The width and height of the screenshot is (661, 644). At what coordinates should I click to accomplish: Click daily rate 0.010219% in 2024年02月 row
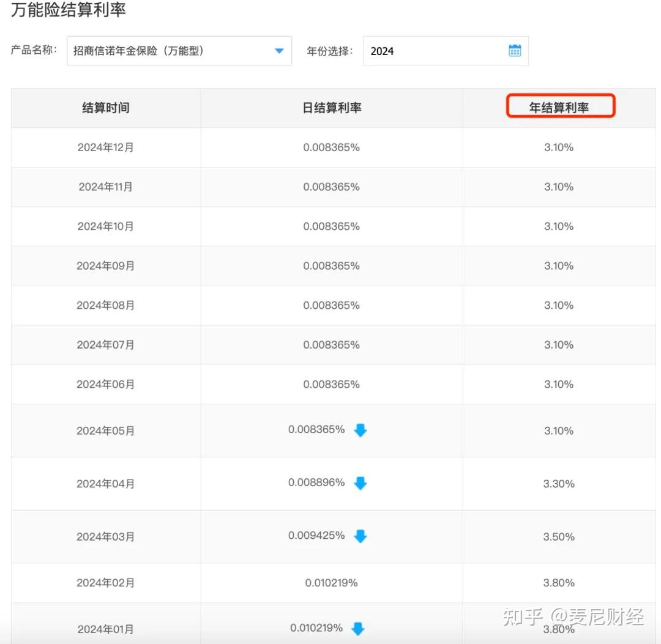331,583
